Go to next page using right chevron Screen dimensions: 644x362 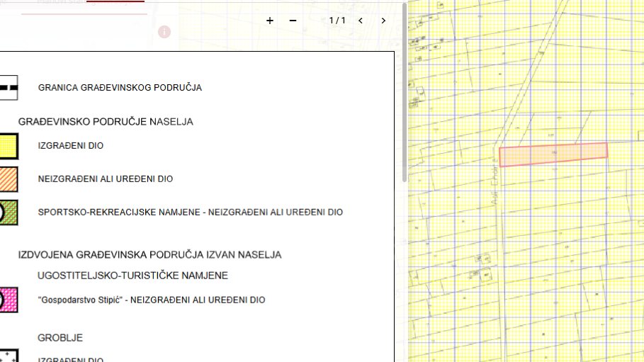click(x=383, y=21)
